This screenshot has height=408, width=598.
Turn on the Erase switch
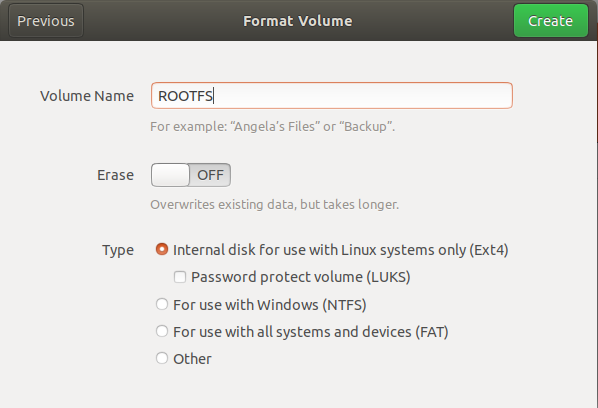(x=191, y=175)
